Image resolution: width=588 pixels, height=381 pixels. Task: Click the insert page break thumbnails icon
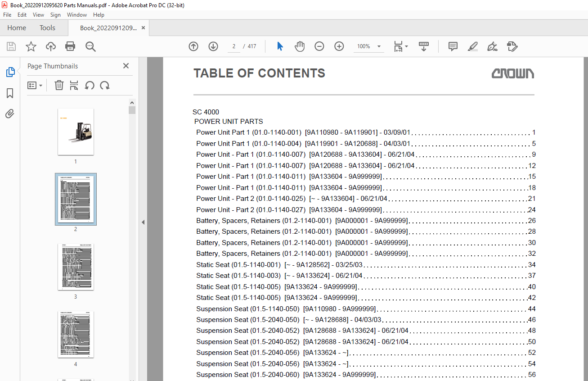(x=74, y=85)
